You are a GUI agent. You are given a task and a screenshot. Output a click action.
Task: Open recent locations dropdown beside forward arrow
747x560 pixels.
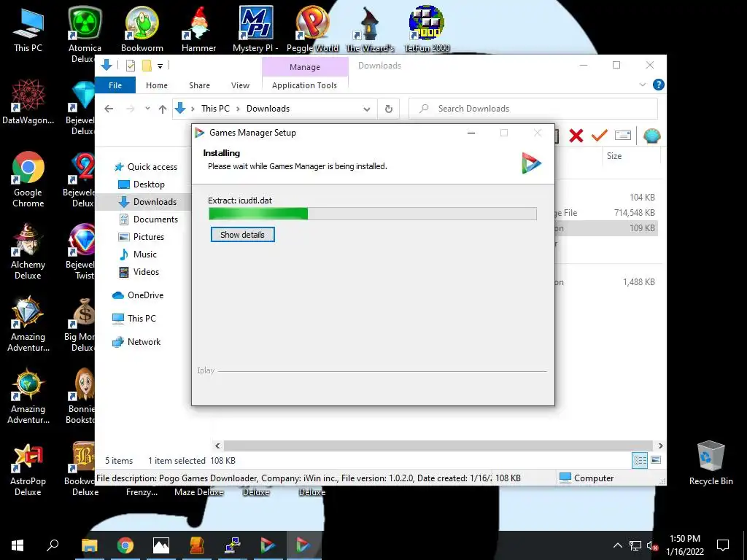tap(147, 109)
